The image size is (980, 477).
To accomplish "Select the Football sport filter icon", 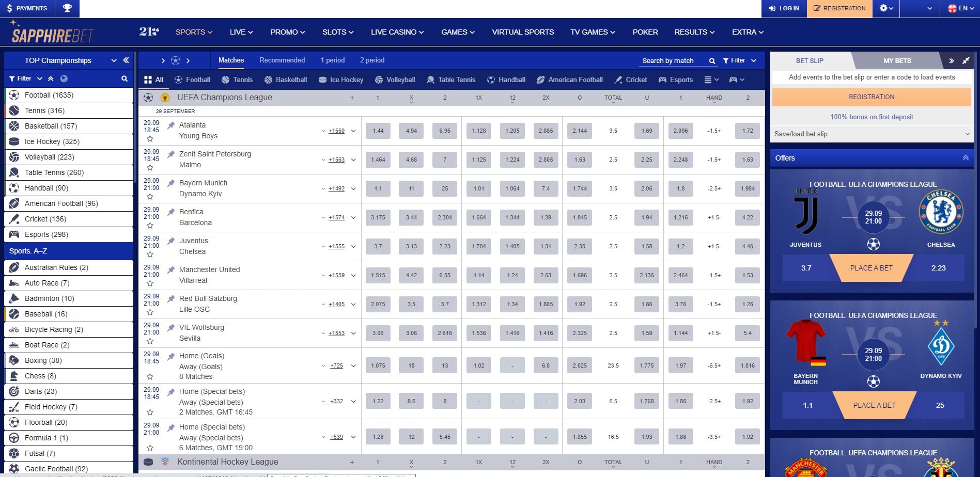I will pyautogui.click(x=179, y=79).
